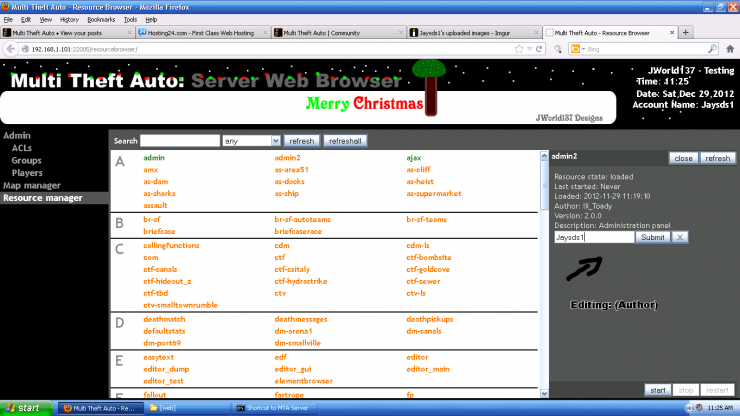
Task: Bookmark this page with the star icon
Action: point(519,49)
